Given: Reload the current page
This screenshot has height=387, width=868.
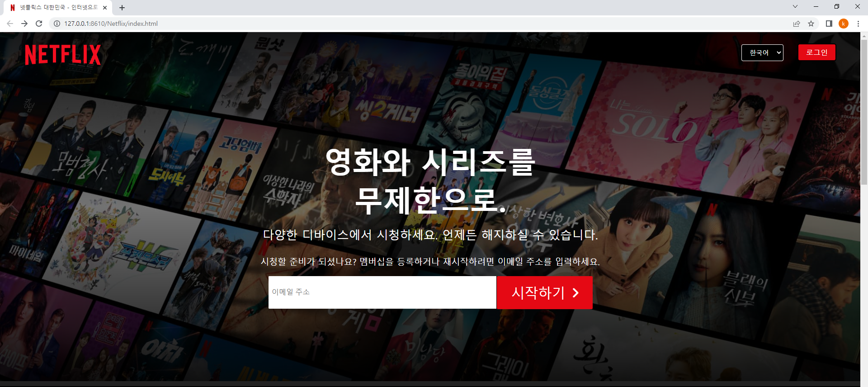Looking at the screenshot, I should click(39, 24).
